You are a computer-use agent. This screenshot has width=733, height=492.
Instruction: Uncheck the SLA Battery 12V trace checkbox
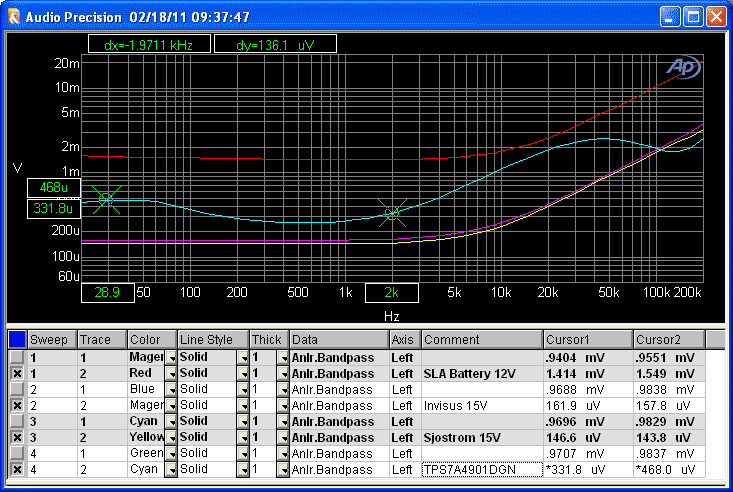[x=17, y=374]
